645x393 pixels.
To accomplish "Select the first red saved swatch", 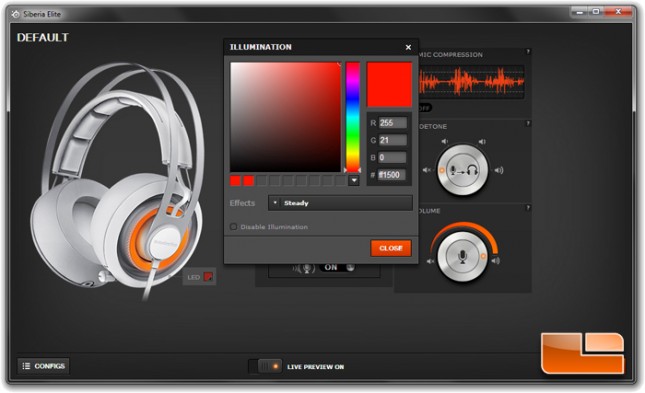I will tap(235, 181).
